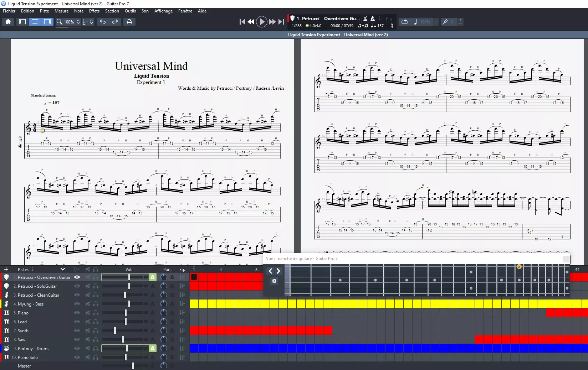Click the zoom magnifier icon
Viewport: 588px width, 370px height.
[59, 22]
